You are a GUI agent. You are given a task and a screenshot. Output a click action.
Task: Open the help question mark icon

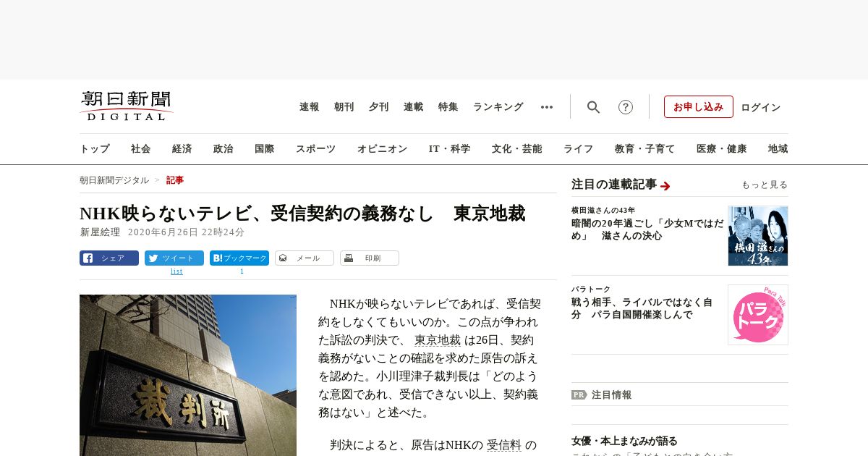pos(626,107)
